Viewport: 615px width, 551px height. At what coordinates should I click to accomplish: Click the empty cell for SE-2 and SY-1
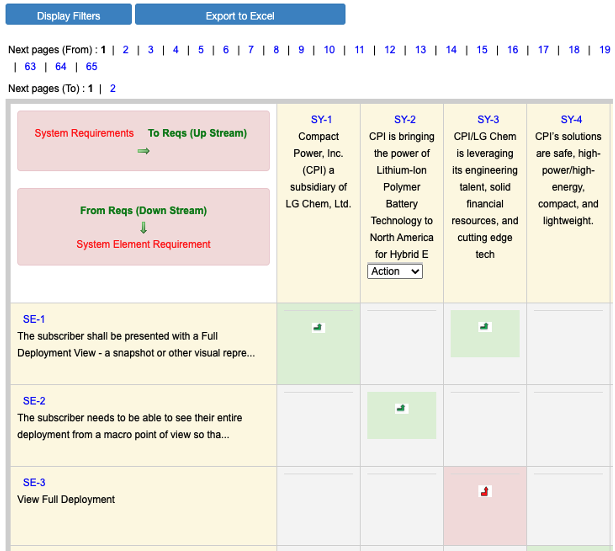pos(318,426)
